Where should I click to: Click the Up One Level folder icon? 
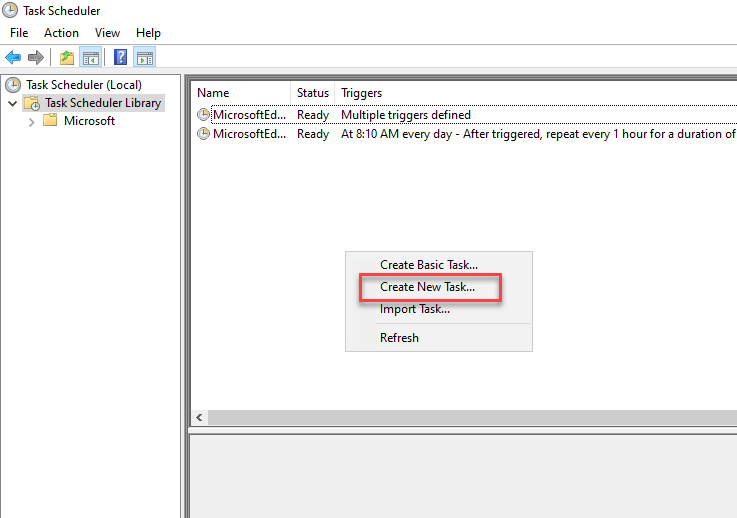click(x=67, y=58)
